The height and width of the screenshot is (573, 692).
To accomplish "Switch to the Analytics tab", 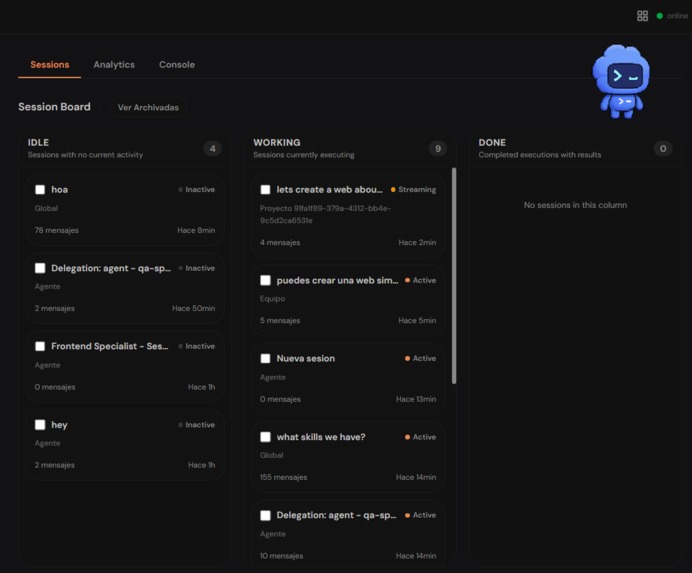I will click(x=114, y=64).
